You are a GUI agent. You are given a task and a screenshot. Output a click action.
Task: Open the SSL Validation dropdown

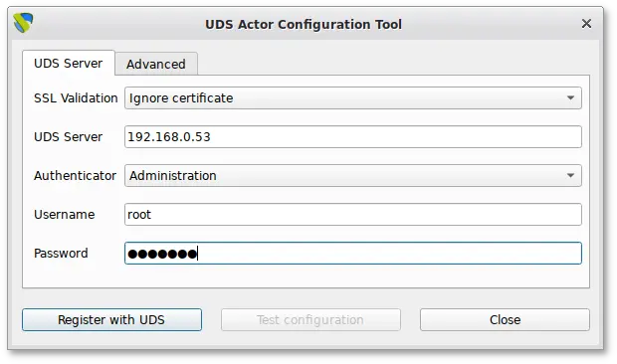pos(353,97)
